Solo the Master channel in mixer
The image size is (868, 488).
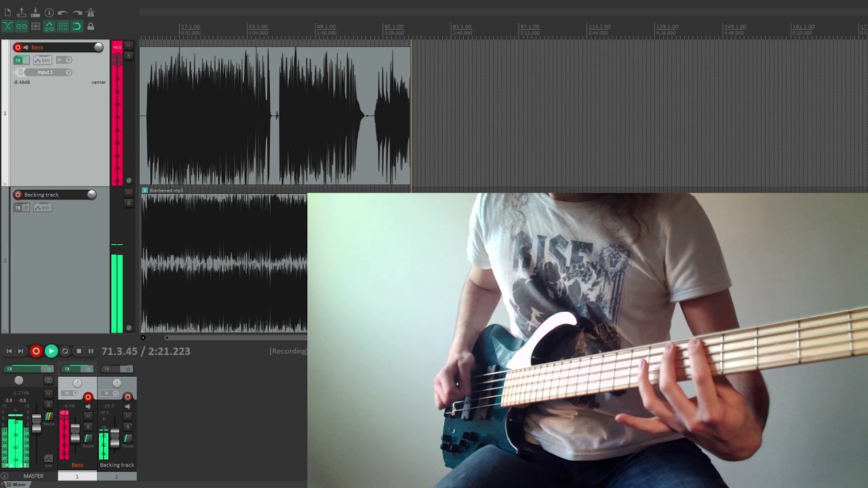click(x=49, y=405)
